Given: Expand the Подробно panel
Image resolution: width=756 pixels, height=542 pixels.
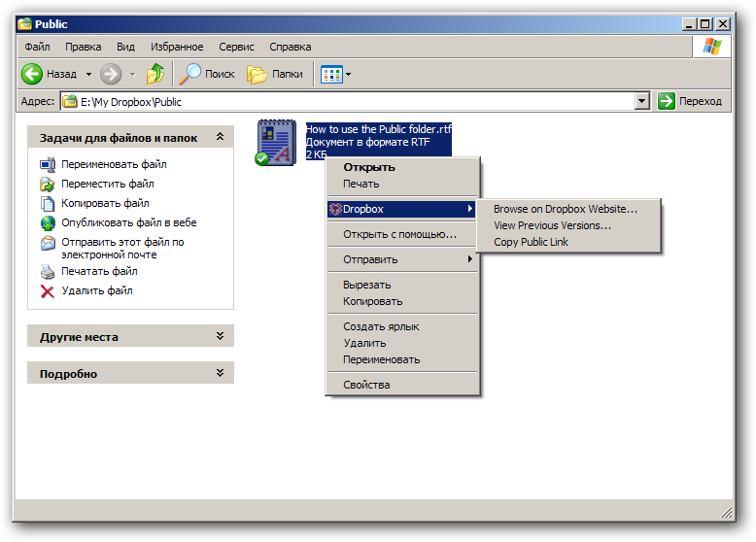Looking at the screenshot, I should [x=220, y=373].
